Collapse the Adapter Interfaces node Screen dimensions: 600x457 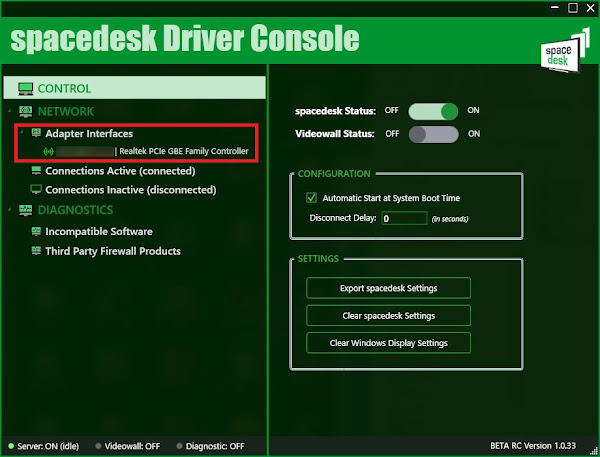[22, 132]
